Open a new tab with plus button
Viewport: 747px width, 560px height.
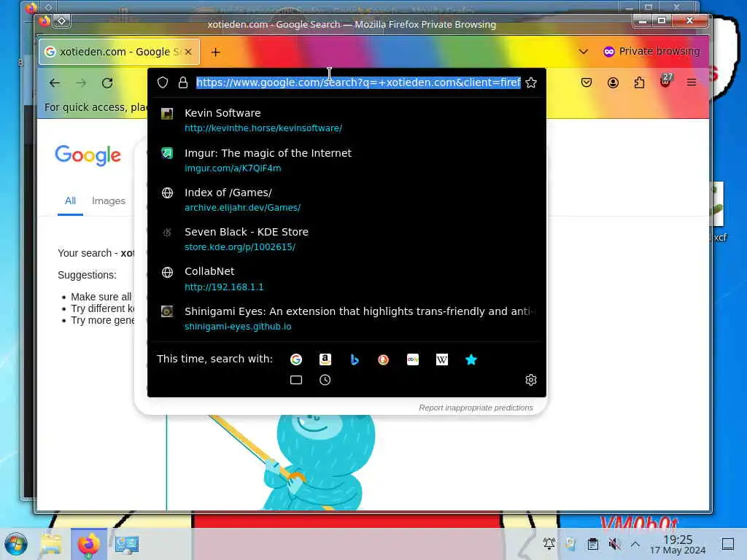click(x=216, y=52)
